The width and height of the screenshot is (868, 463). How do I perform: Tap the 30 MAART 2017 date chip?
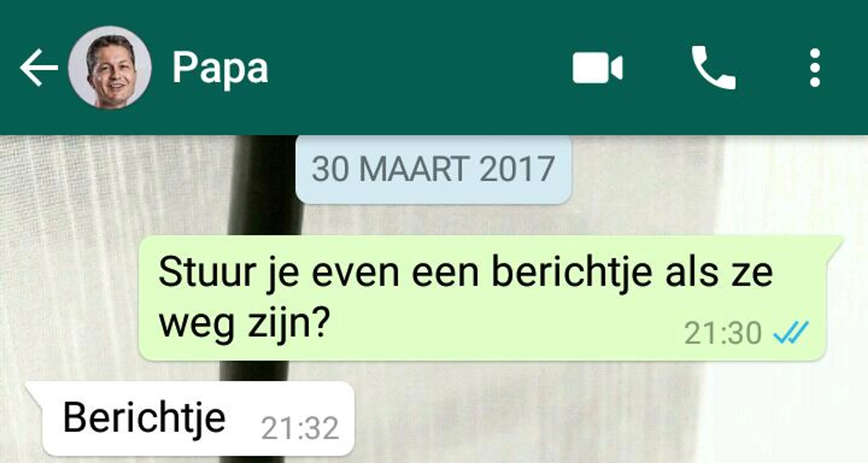[433, 169]
